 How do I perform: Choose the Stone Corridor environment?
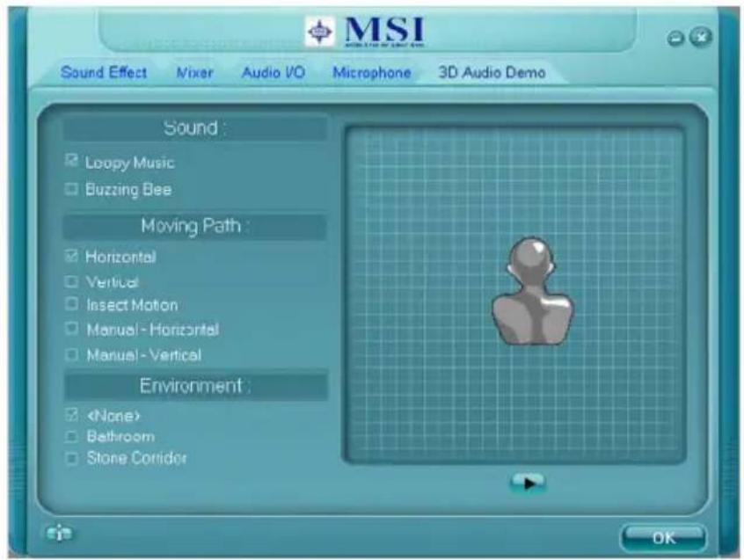(71, 458)
